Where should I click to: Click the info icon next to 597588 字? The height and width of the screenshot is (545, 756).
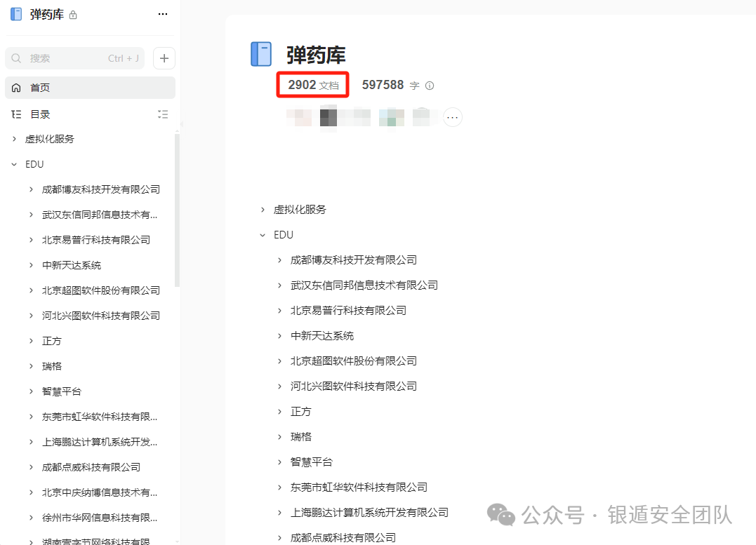(430, 86)
